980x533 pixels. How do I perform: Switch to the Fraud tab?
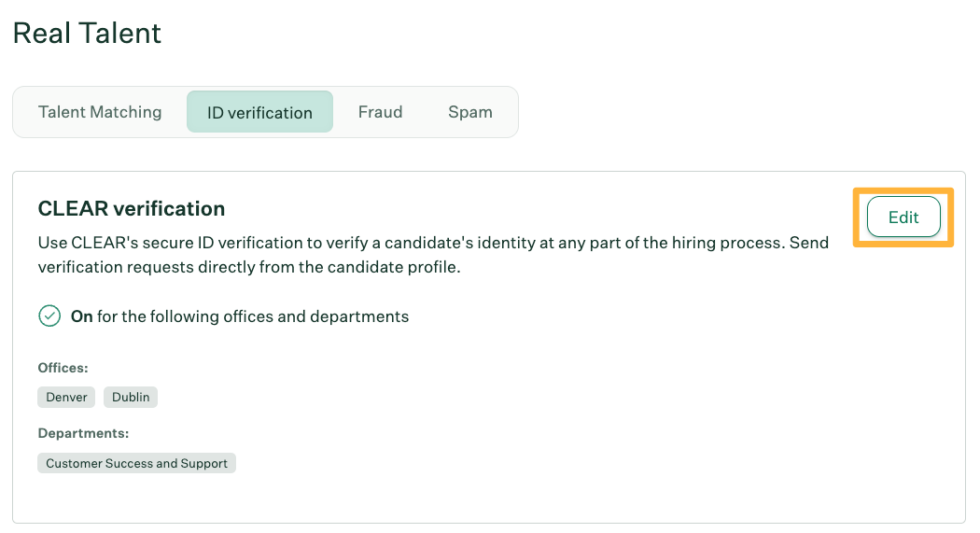[x=380, y=112]
